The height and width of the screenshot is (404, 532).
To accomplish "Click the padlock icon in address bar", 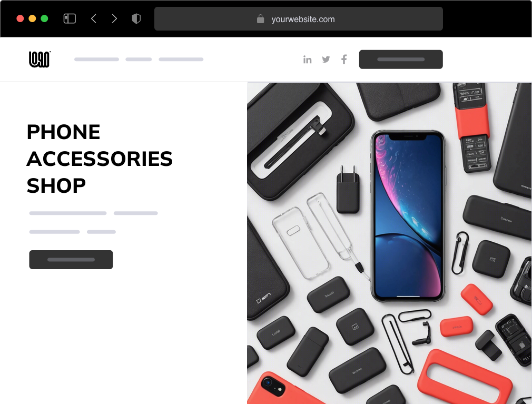I will tap(260, 19).
